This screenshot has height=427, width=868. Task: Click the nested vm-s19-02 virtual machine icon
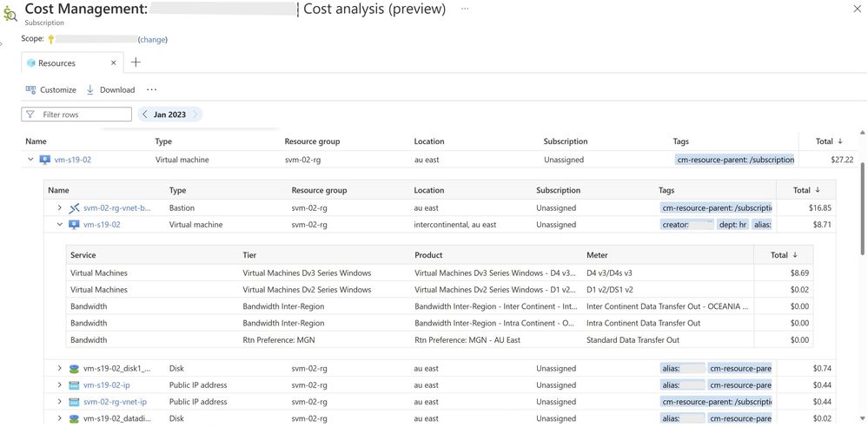tap(75, 225)
